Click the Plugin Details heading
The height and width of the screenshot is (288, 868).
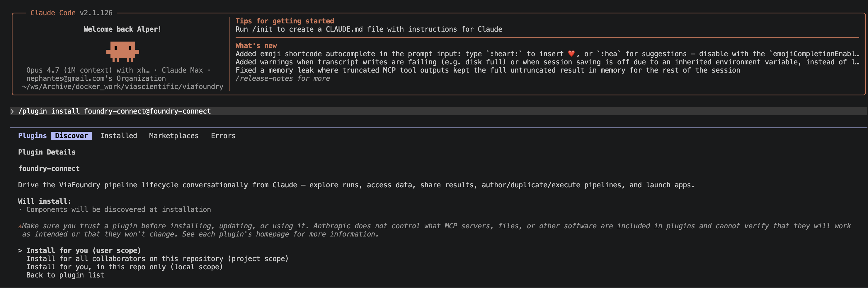tap(47, 152)
